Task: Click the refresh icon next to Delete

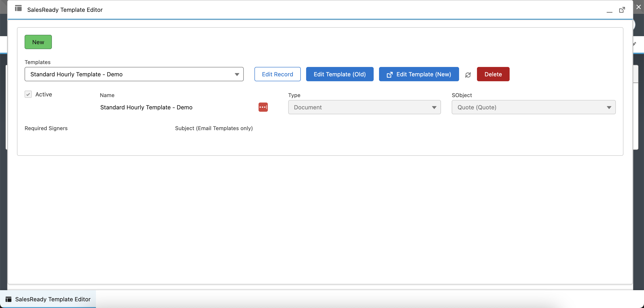Action: click(468, 75)
